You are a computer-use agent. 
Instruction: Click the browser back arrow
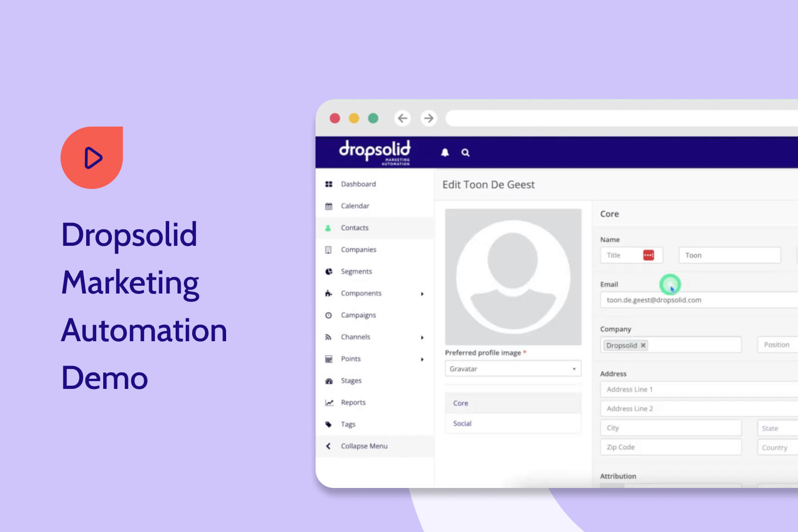402,118
